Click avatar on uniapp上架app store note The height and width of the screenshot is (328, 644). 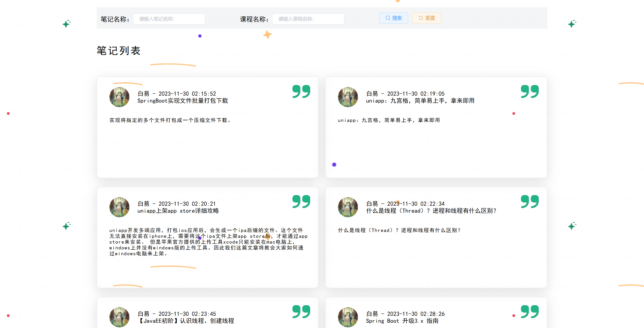pyautogui.click(x=119, y=207)
